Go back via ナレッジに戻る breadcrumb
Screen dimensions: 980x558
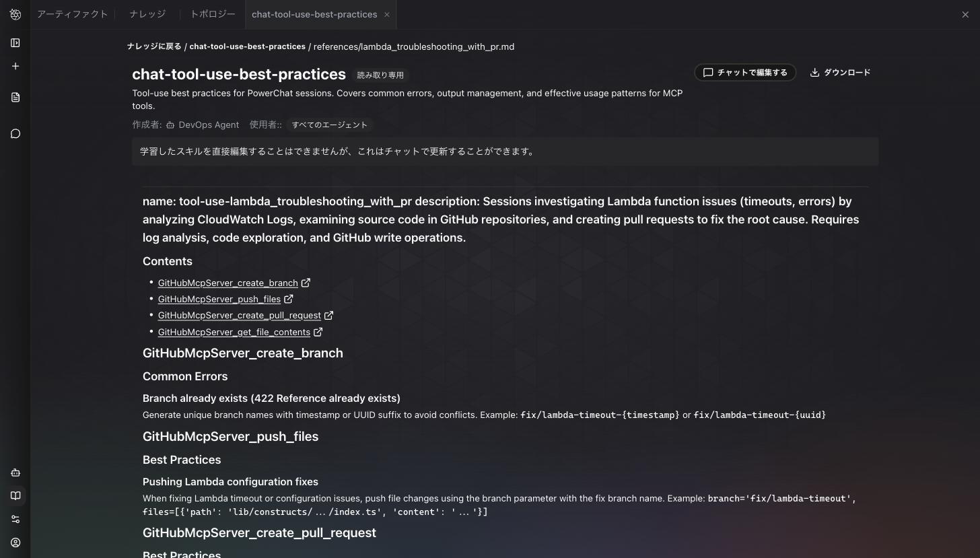pyautogui.click(x=154, y=46)
